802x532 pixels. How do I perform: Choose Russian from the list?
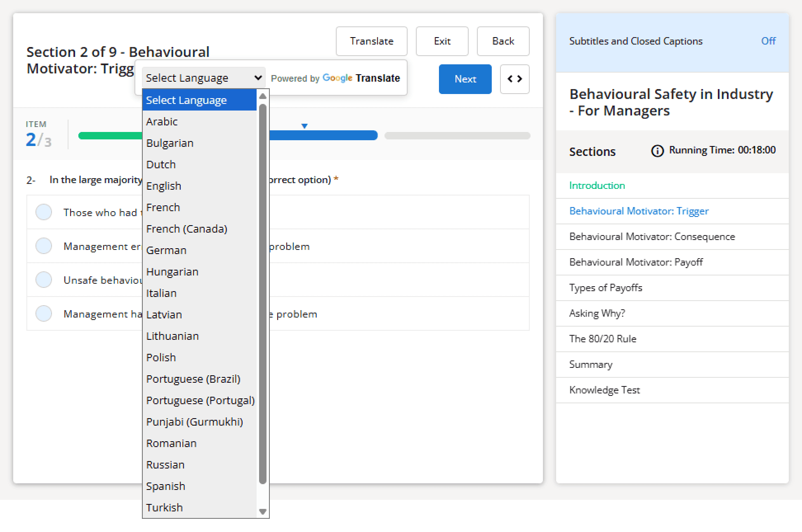click(200, 464)
